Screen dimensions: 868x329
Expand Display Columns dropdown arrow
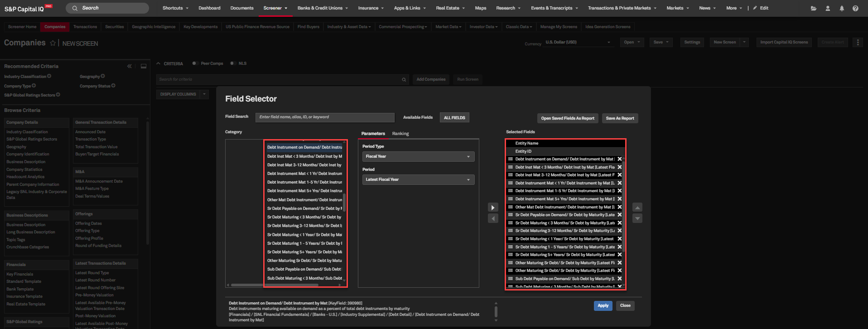[204, 94]
